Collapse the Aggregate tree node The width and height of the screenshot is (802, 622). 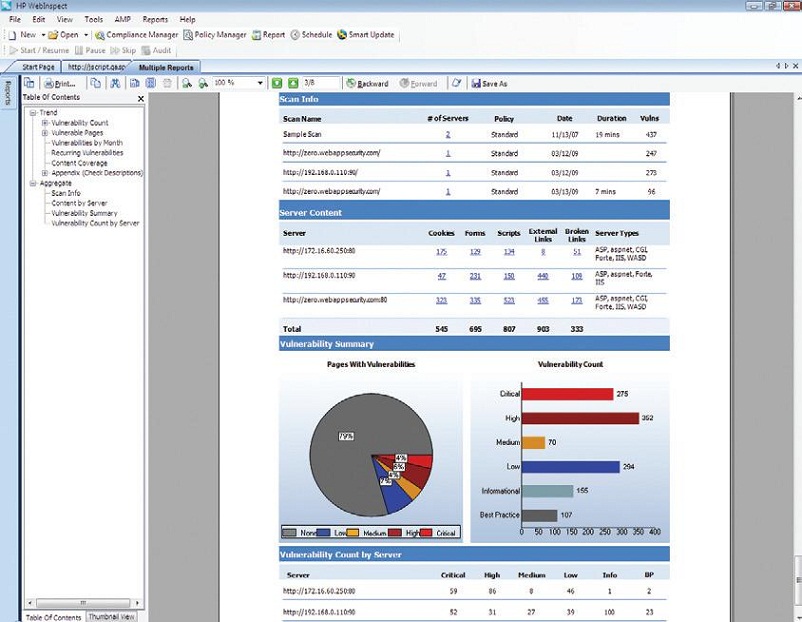tap(32, 183)
